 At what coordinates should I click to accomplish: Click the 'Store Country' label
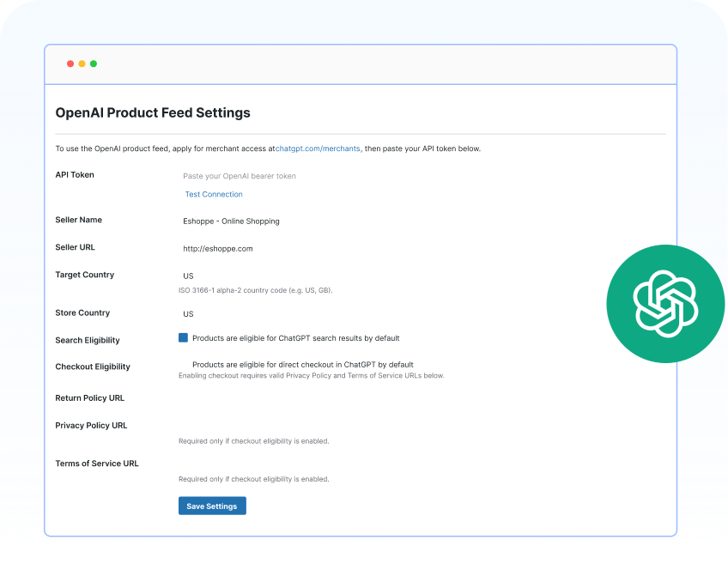82,312
